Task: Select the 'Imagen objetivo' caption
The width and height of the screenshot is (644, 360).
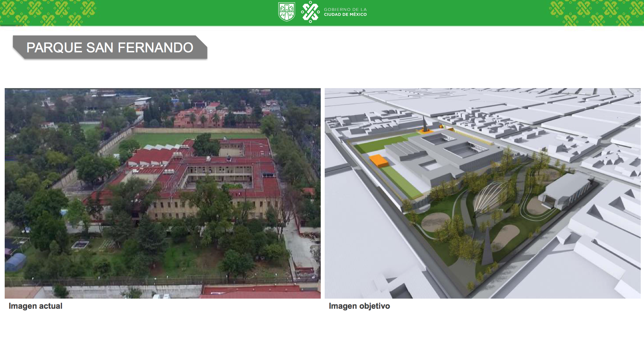Action: 359,306
